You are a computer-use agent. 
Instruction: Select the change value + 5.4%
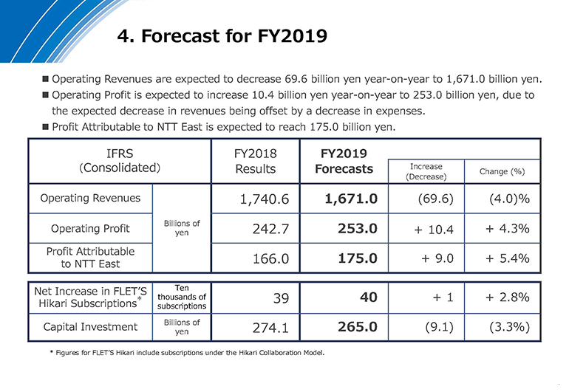[508, 258]
